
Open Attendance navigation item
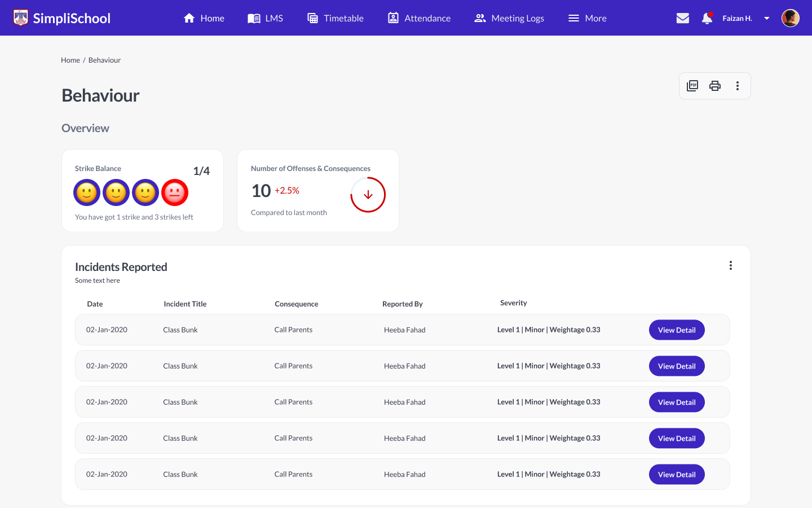tap(420, 18)
